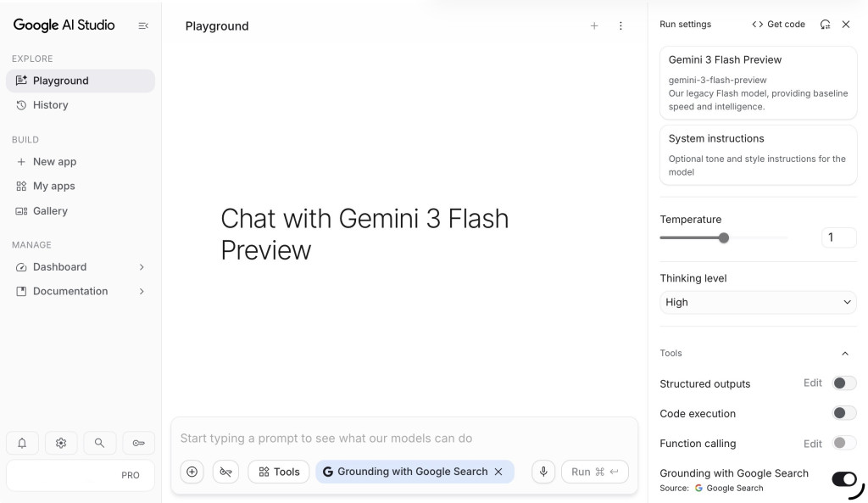Open the System instructions card
The width and height of the screenshot is (868, 503).
point(758,155)
